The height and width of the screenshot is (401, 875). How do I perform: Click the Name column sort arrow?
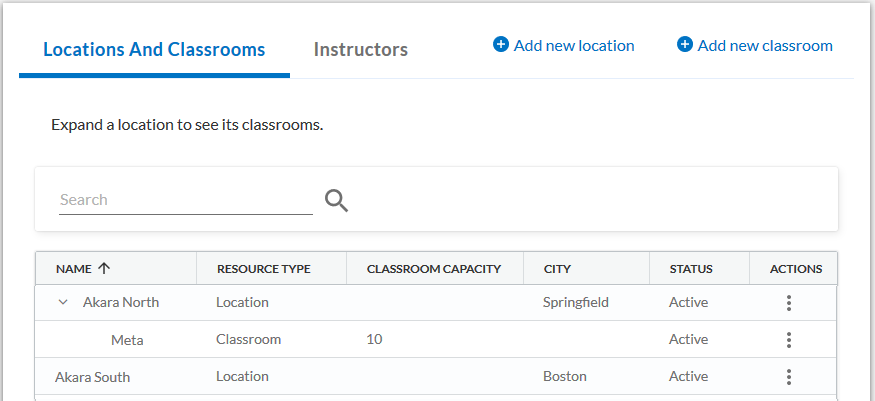[x=104, y=269]
